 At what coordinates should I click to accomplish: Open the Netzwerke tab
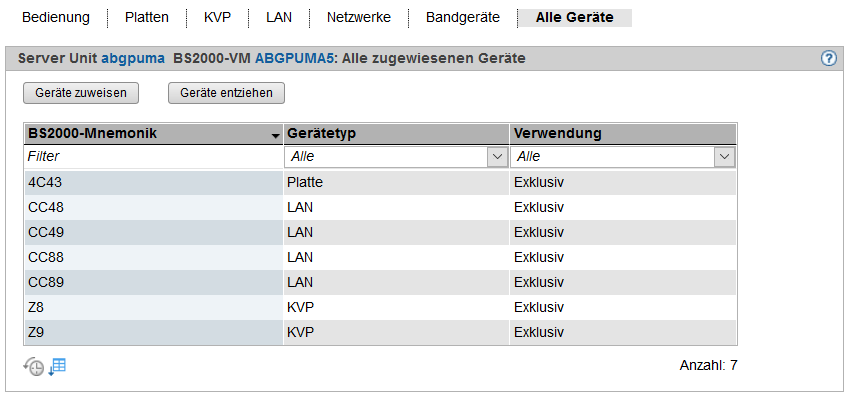point(359,17)
